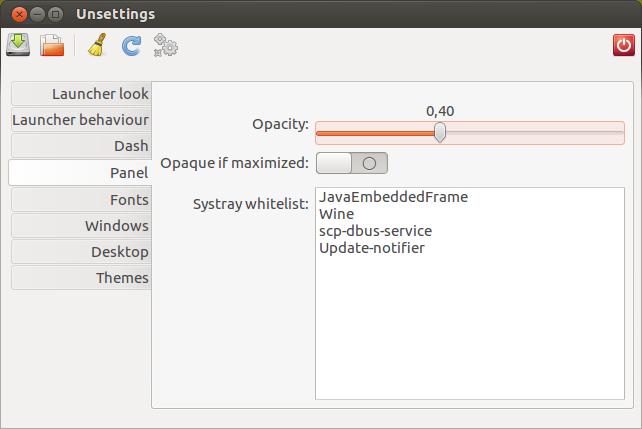Open the Themes tab
Viewport: 642px width, 429px height.
81,278
